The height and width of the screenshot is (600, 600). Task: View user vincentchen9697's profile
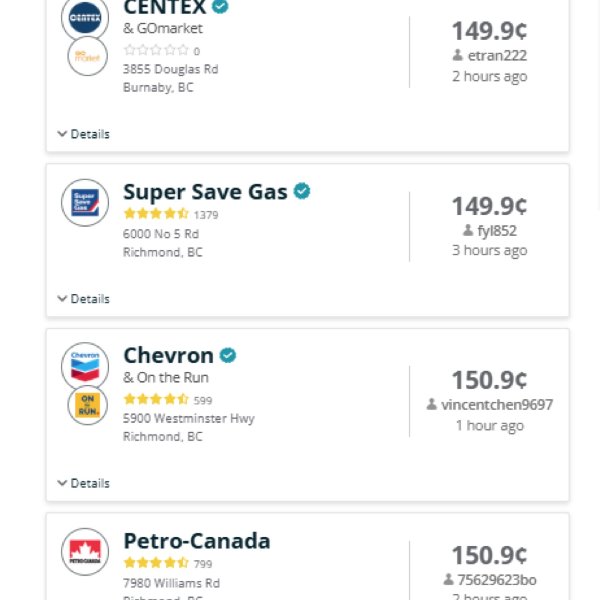click(x=496, y=405)
